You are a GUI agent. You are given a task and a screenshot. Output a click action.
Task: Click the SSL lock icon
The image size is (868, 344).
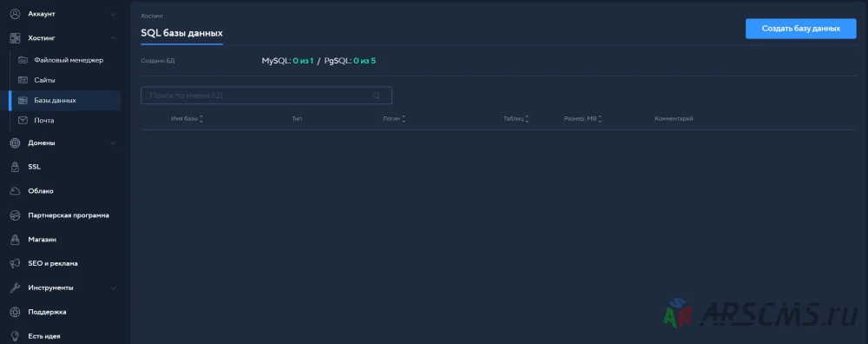[16, 167]
